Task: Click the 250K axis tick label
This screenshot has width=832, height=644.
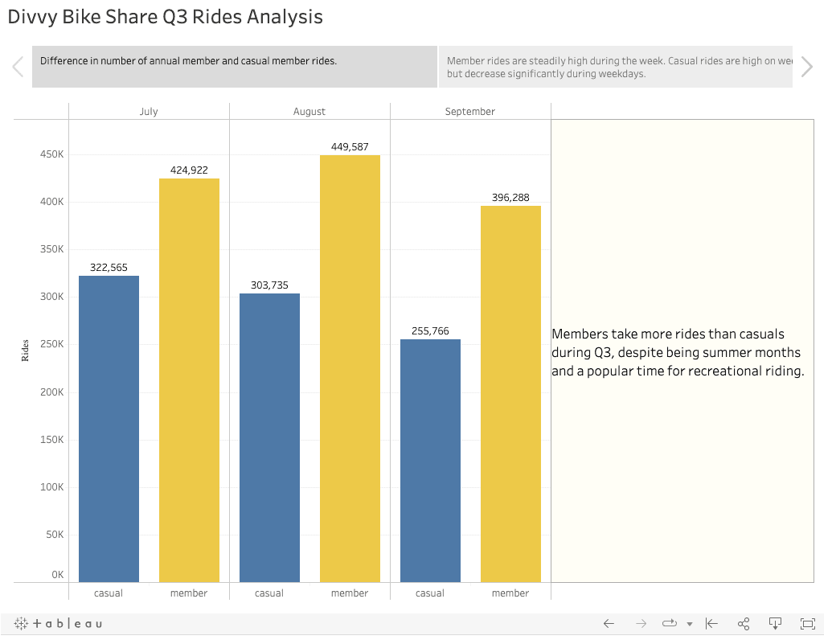Action: click(52, 344)
